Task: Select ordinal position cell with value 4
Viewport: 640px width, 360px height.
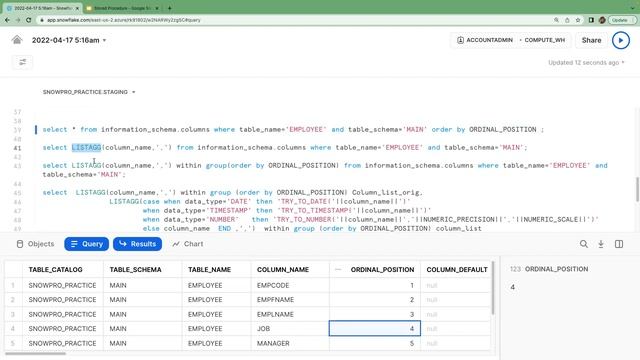Action: (x=375, y=329)
